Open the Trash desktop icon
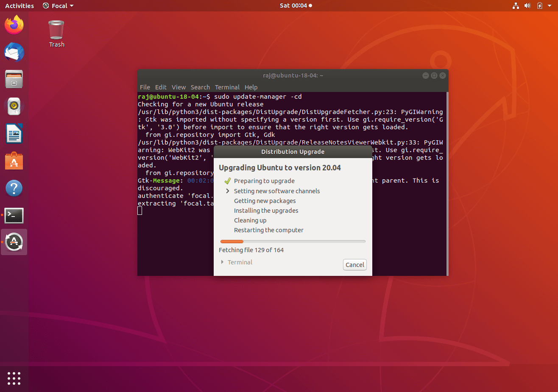Screen dimensions: 558x392 pyautogui.click(x=56, y=33)
